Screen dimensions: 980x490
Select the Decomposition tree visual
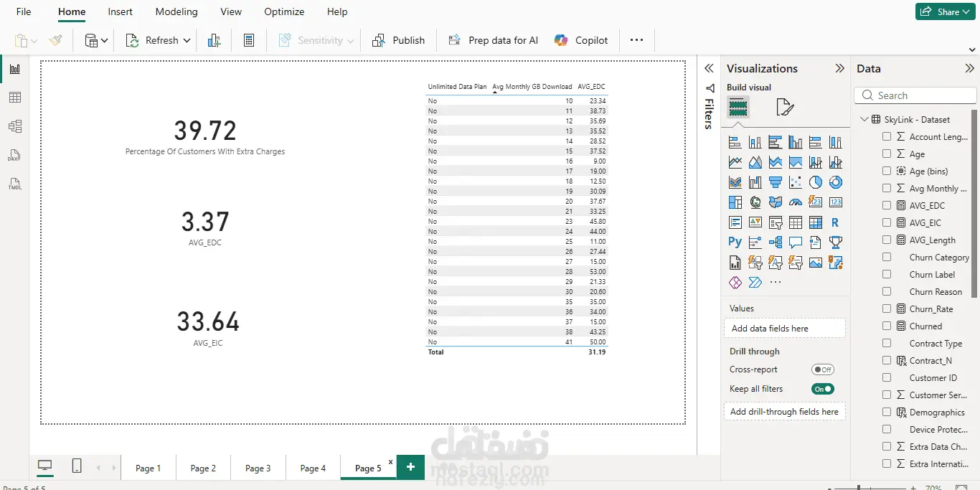coord(775,242)
